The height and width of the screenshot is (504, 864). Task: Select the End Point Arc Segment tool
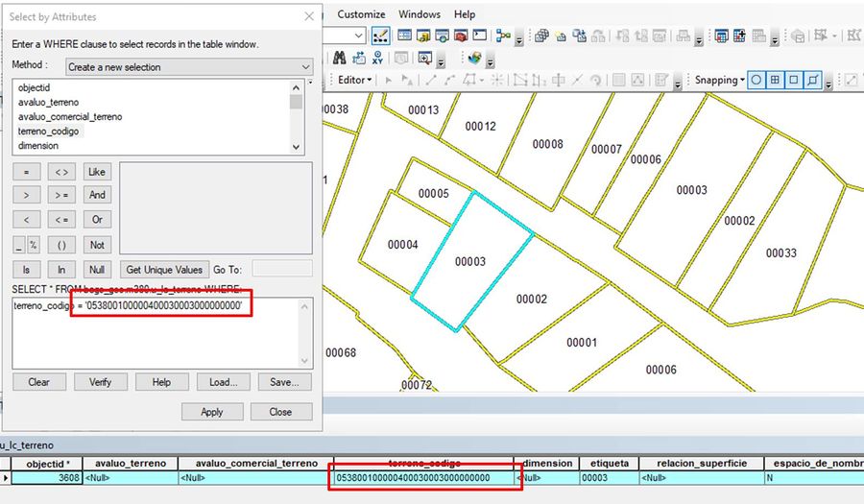click(449, 80)
